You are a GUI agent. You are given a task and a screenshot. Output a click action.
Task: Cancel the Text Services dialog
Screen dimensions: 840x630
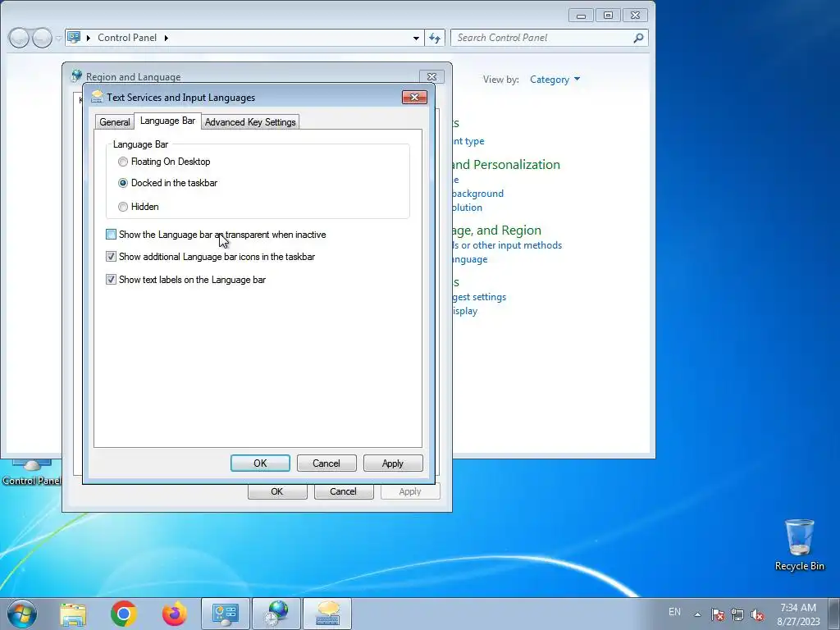tap(326, 463)
